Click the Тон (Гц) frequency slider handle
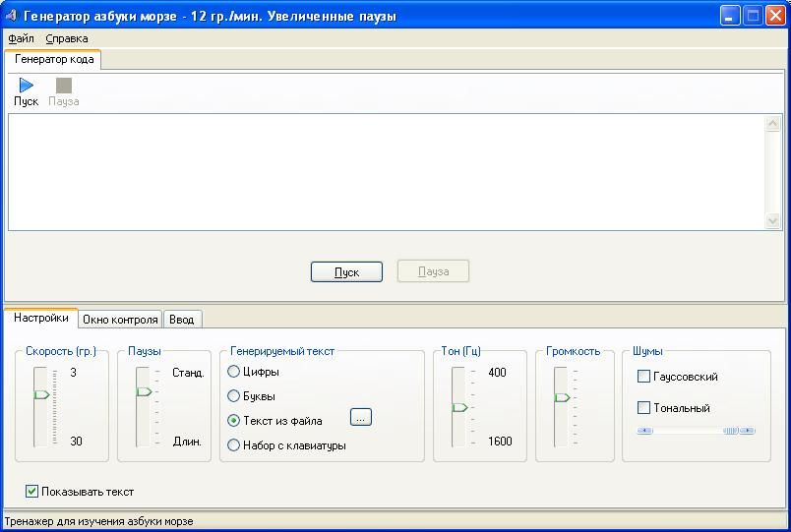 tap(459, 407)
